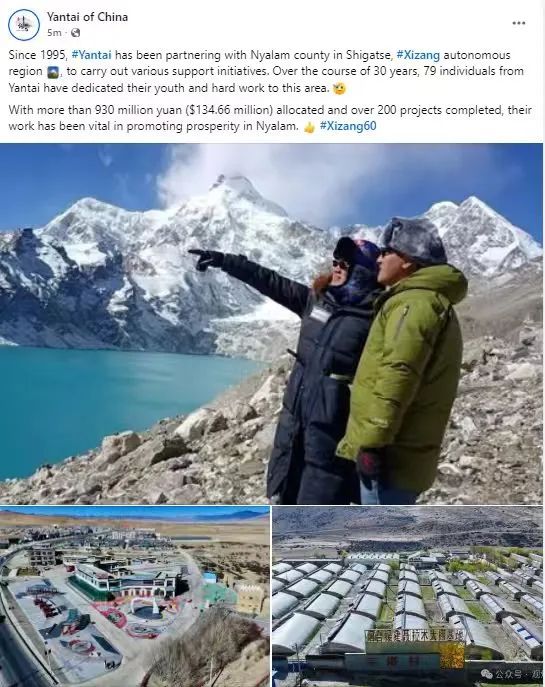Open the #Xizang60 hashtag
Viewport: 545px width, 687px height.
click(x=348, y=126)
